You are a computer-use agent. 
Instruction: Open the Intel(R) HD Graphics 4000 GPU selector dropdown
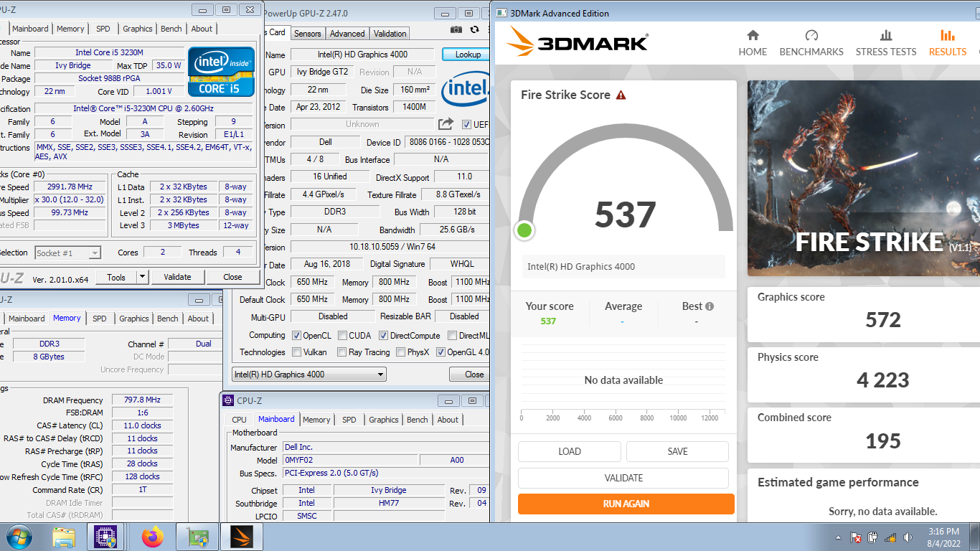point(309,374)
